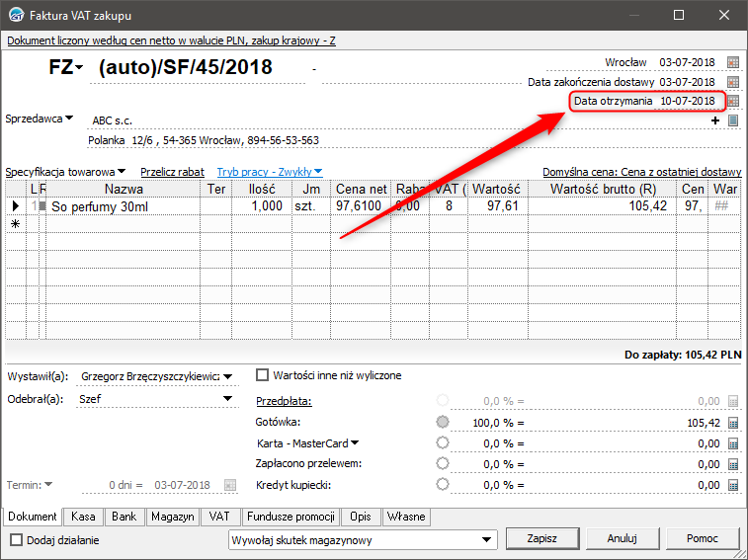Open the Magazyn tab
The width and height of the screenshot is (748, 560).
[172, 517]
